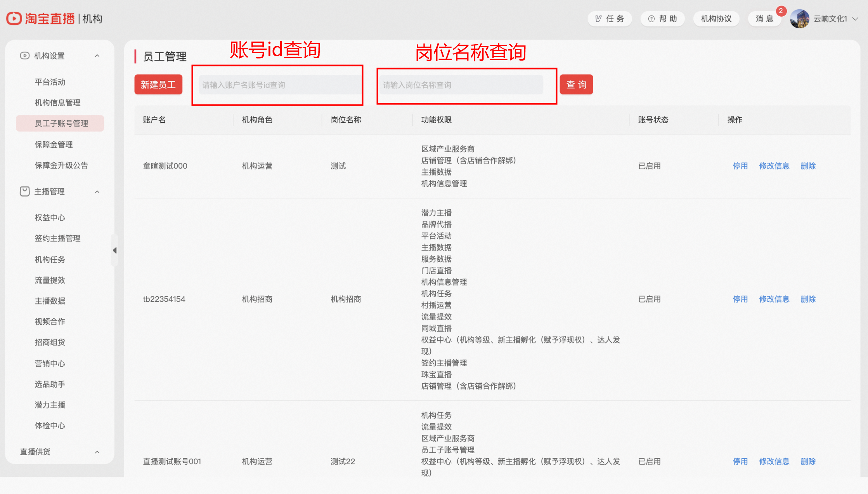This screenshot has width=868, height=494.
Task: Click the 机构设置 sidebar icon
Action: tap(24, 56)
